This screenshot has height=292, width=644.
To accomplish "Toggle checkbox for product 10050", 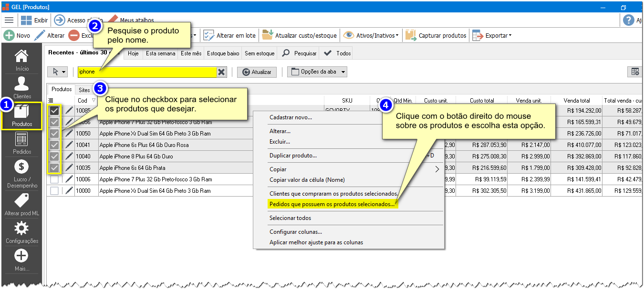I will click(x=54, y=133).
